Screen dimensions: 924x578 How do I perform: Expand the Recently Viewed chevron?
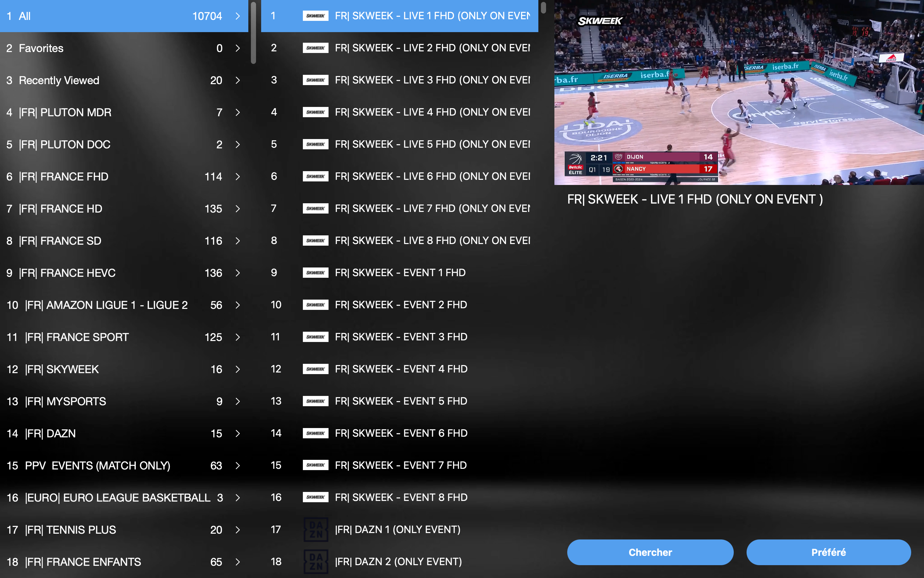(x=238, y=80)
